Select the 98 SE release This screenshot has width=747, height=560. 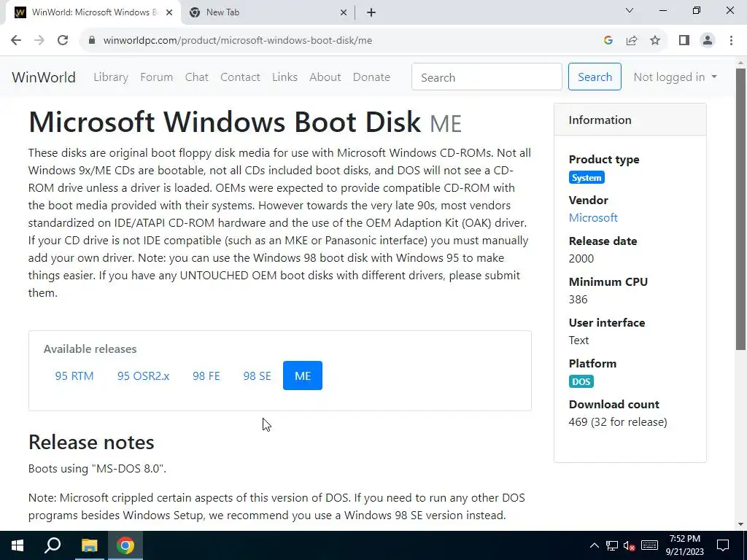coord(258,376)
